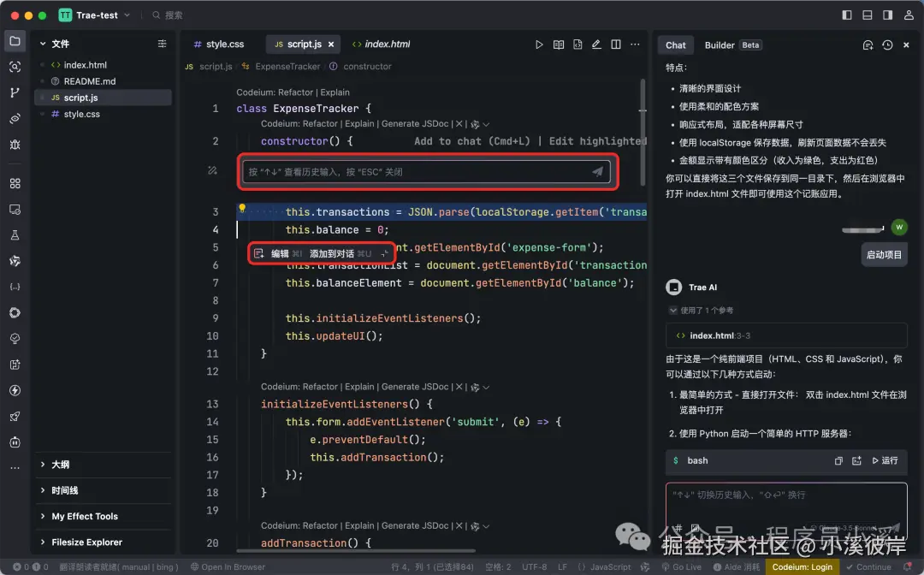
Task: Open Codeium dropdown above initializeEventListeners
Action: (x=486, y=387)
